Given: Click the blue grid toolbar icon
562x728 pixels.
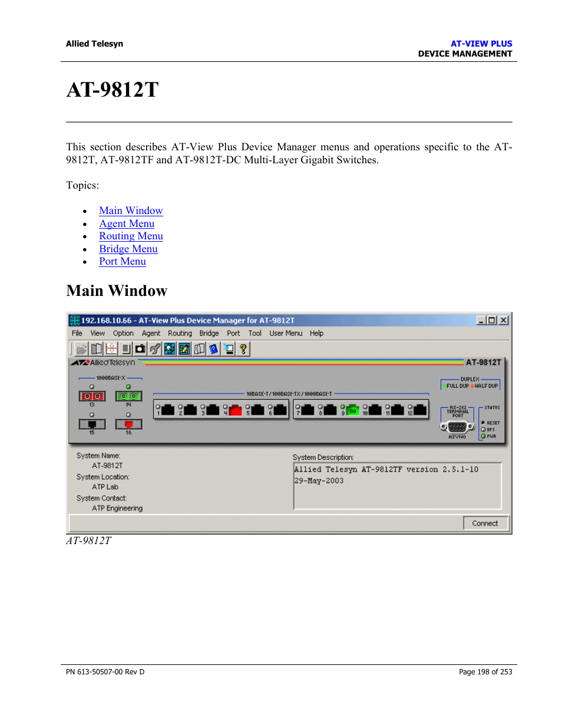Looking at the screenshot, I should 170,349.
